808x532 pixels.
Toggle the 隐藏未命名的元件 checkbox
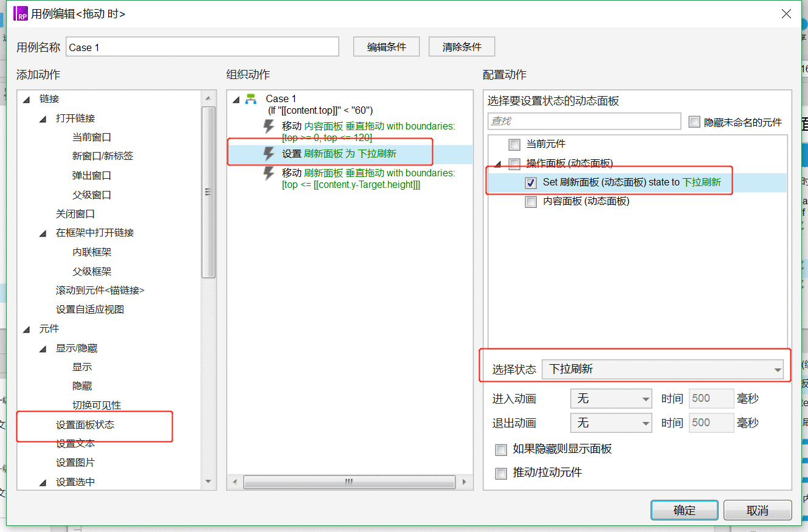[694, 122]
